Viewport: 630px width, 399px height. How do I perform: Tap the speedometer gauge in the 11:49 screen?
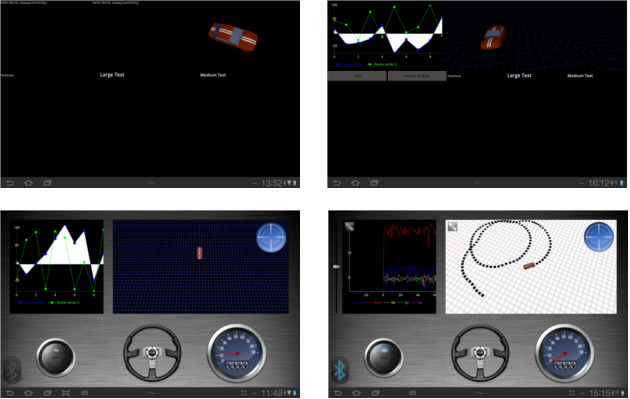point(237,353)
